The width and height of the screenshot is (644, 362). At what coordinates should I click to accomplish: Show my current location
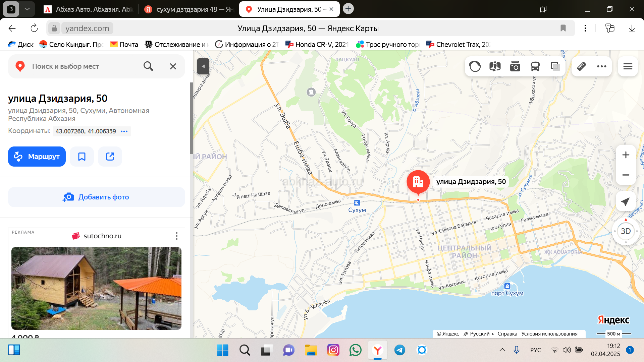(626, 201)
